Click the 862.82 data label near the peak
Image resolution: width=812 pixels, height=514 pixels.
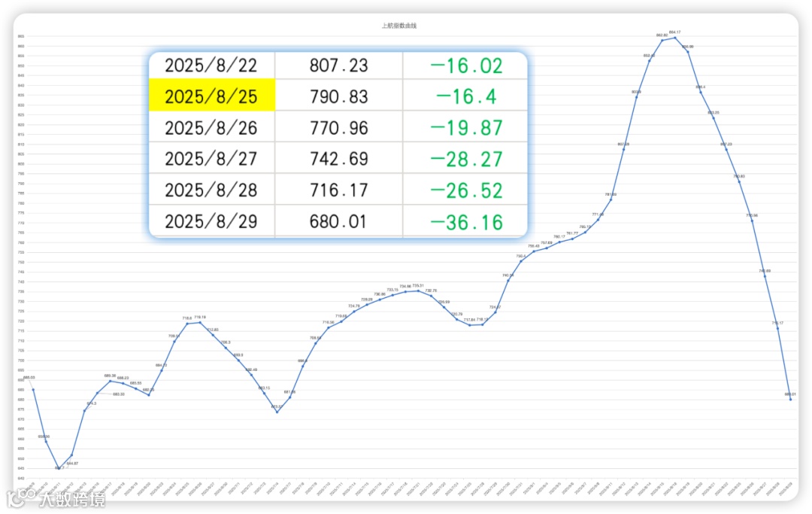tap(662, 35)
